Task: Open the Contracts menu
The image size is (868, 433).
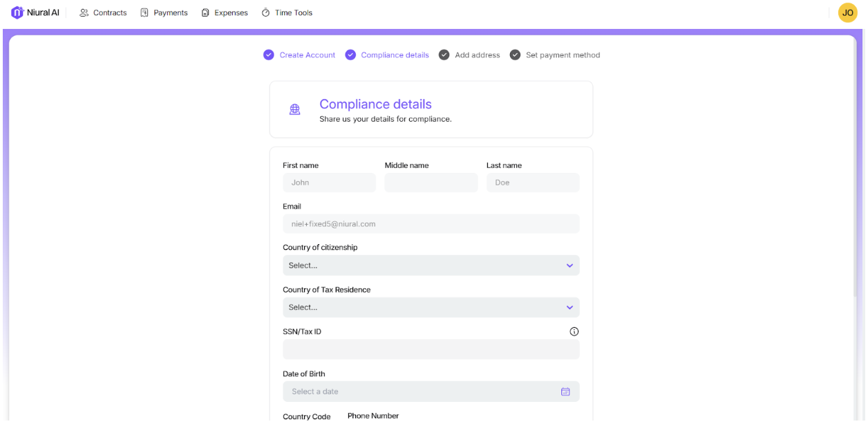Action: [x=104, y=12]
